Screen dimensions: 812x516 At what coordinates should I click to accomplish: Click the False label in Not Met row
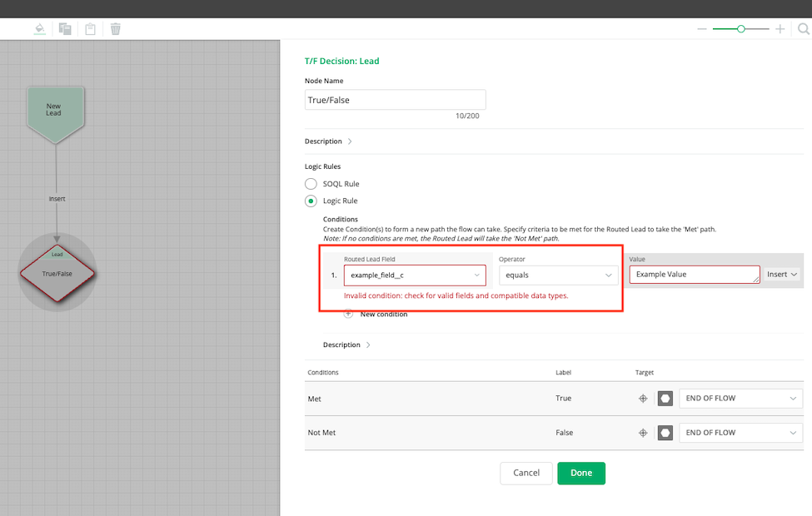(x=565, y=432)
